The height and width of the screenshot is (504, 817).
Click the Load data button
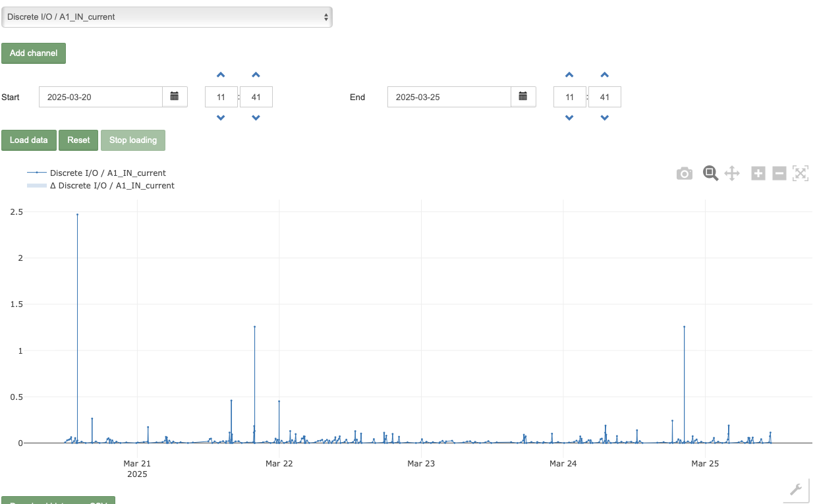pyautogui.click(x=29, y=140)
